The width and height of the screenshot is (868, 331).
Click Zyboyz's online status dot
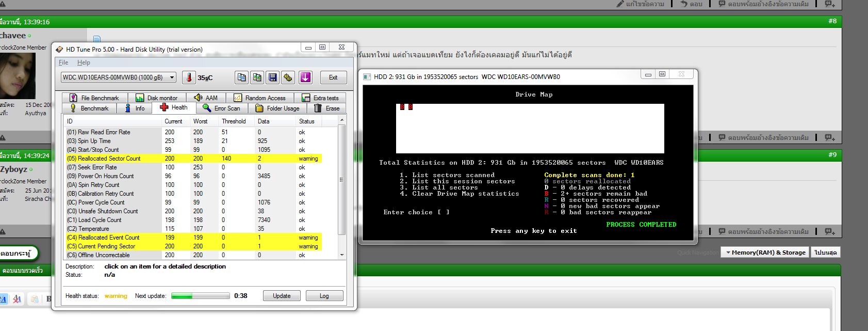(x=30, y=169)
